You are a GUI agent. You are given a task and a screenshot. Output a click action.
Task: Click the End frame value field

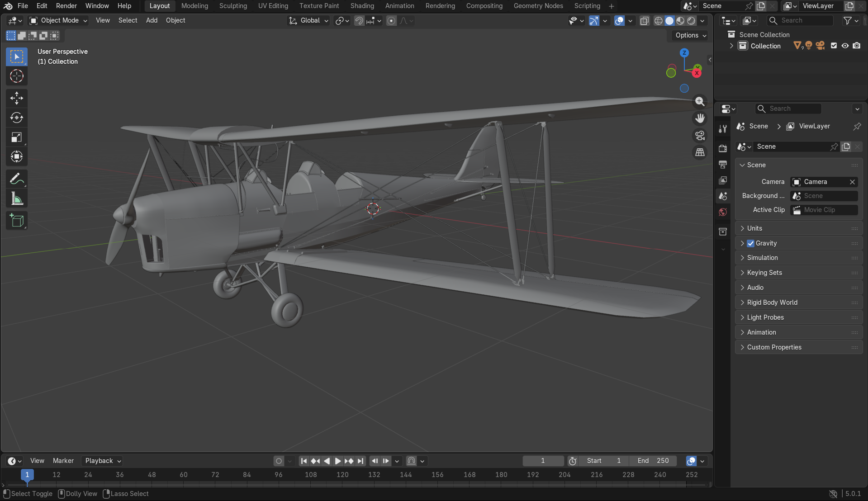point(653,461)
